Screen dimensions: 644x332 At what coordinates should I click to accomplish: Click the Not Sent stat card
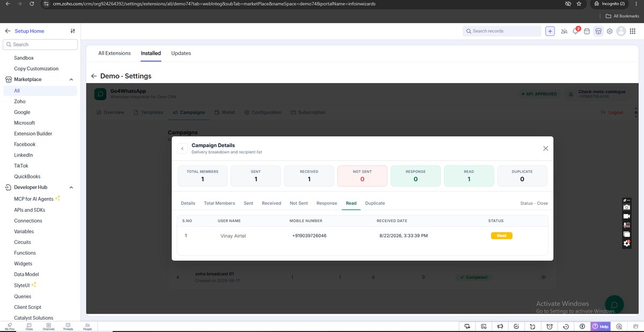(362, 176)
